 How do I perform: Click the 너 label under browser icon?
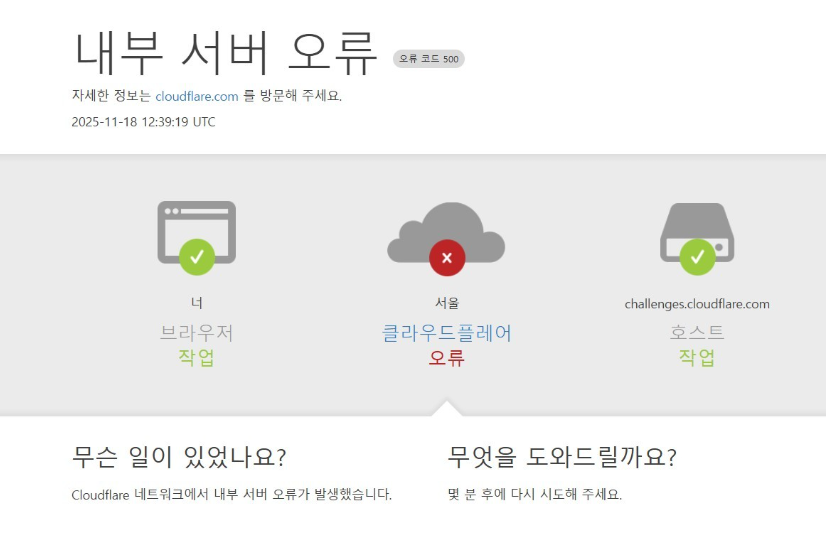click(197, 303)
